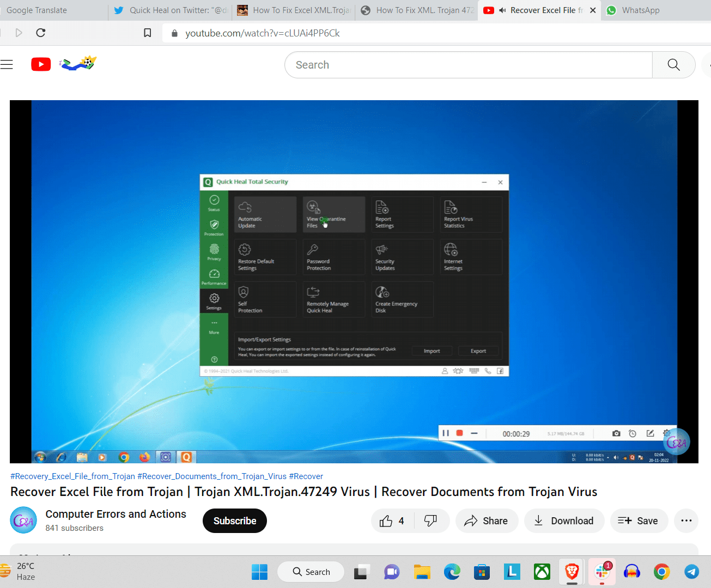
Task: Click the YouTube logo icon
Action: point(41,65)
